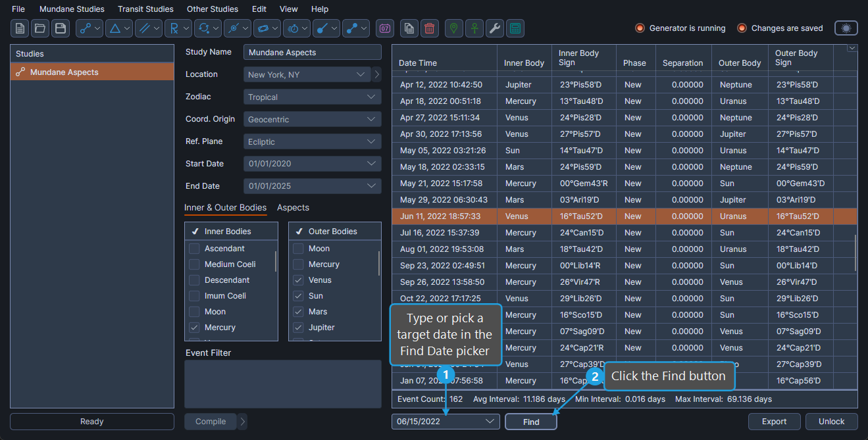The width and height of the screenshot is (868, 440).
Task: Select Mundane Aspects in Studies list
Action: tap(92, 72)
